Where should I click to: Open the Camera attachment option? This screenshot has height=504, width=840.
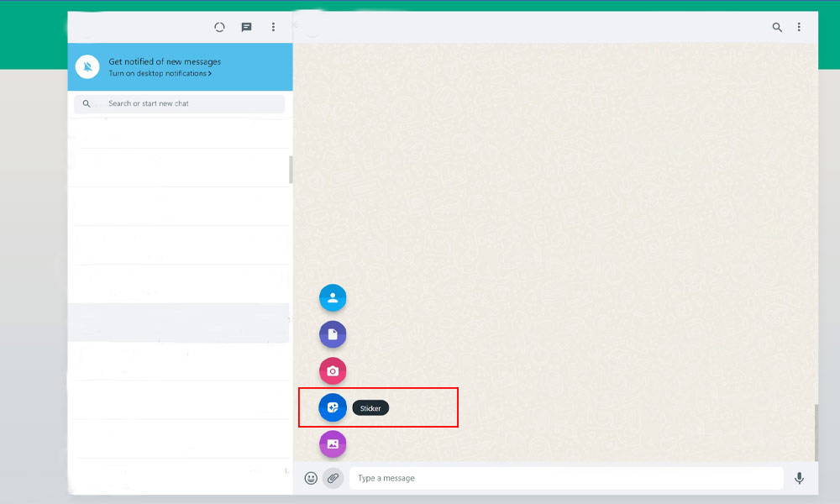pyautogui.click(x=333, y=370)
